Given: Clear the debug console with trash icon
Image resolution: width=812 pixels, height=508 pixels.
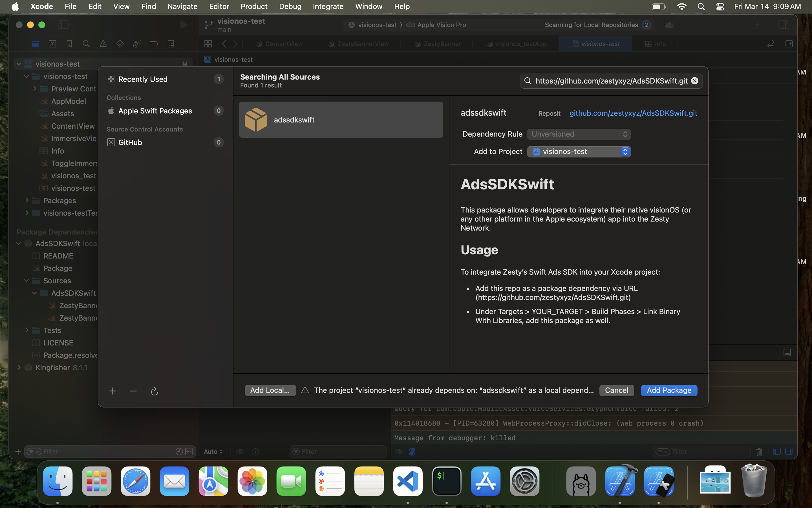Looking at the screenshot, I should (x=759, y=452).
